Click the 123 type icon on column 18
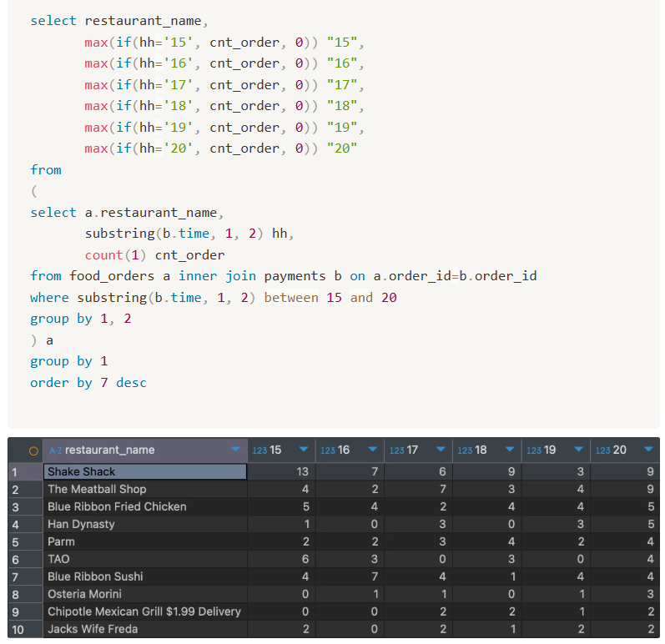The width and height of the screenshot is (665, 644). tap(465, 450)
